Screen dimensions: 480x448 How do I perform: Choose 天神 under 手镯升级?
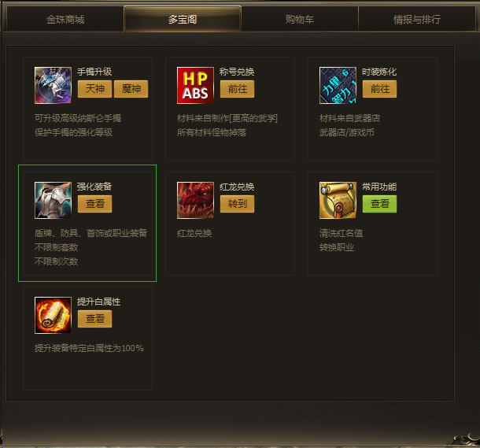point(94,89)
